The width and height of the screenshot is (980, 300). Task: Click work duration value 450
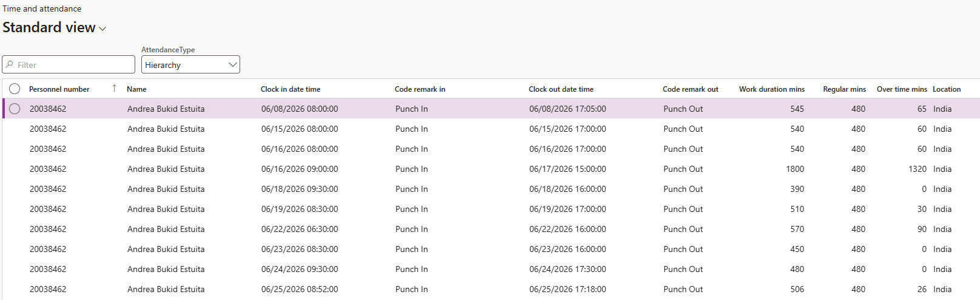coord(797,249)
